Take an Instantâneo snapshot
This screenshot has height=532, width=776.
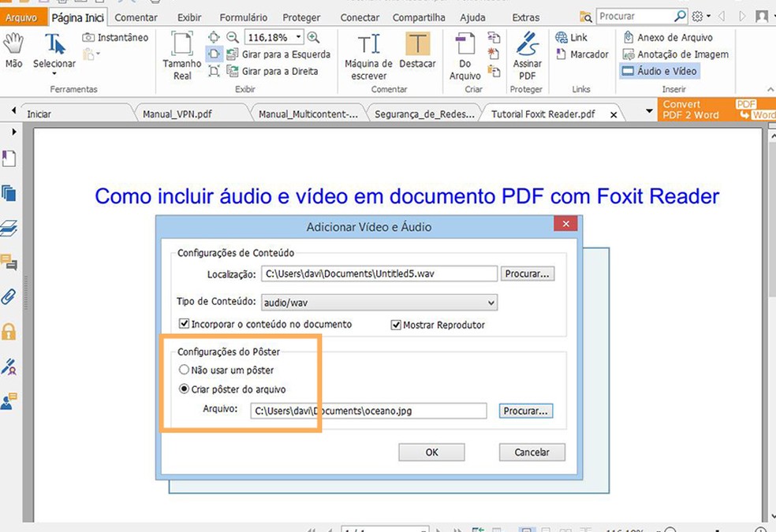pyautogui.click(x=115, y=38)
